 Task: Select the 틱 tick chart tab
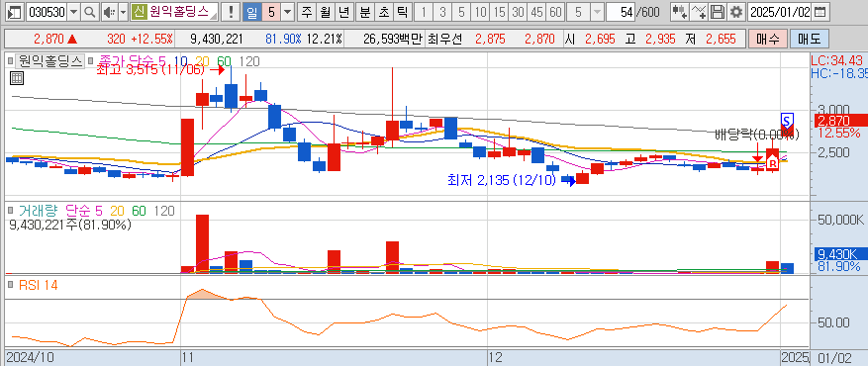coord(403,12)
